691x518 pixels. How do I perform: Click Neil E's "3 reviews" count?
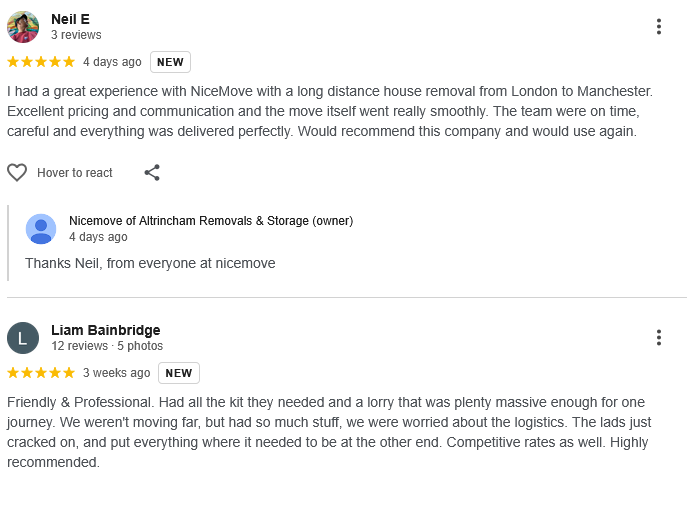click(x=76, y=35)
